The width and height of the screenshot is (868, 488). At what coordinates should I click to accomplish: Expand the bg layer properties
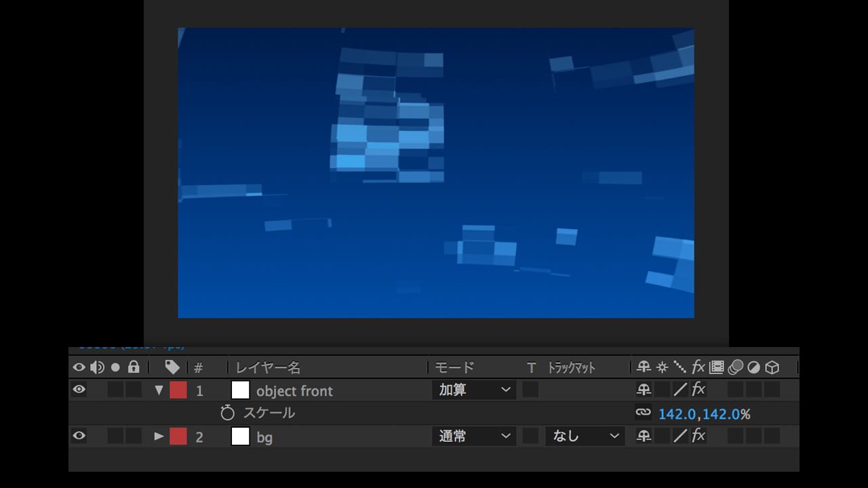[159, 436]
